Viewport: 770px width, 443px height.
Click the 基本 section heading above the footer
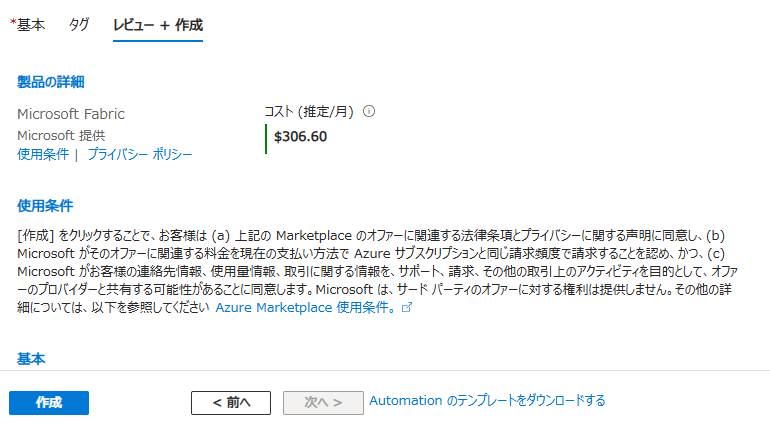tap(31, 359)
